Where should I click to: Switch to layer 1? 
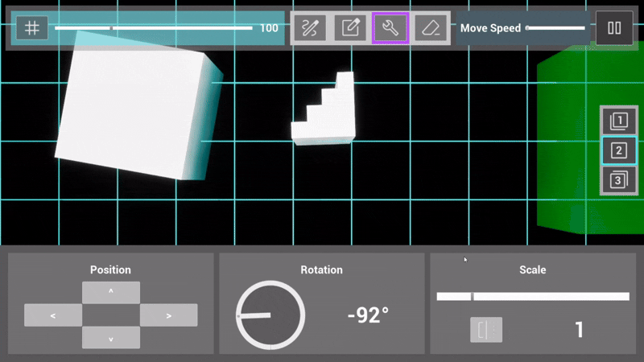[618, 121]
